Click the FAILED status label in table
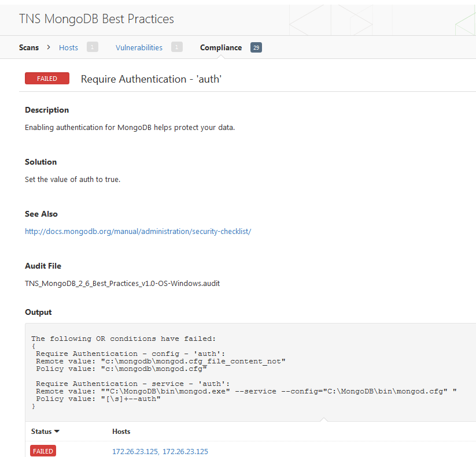 43,451
